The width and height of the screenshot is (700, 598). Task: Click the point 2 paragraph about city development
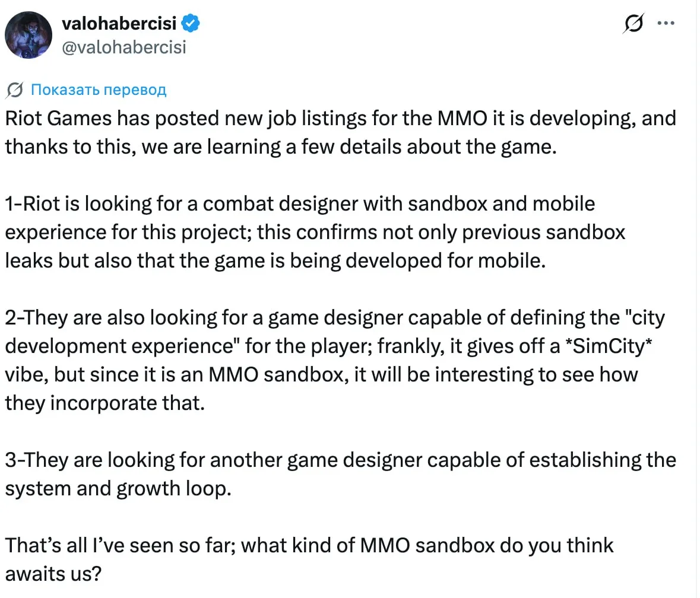click(x=335, y=360)
